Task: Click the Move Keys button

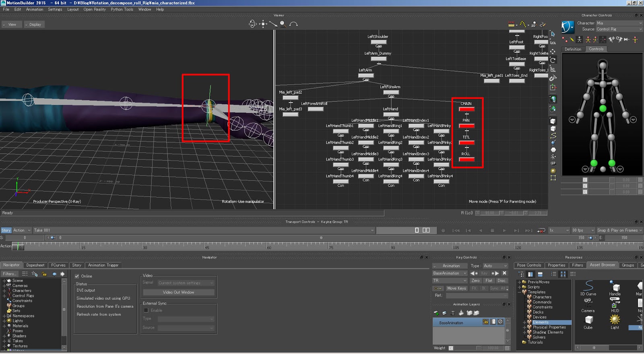Action: pos(456,288)
